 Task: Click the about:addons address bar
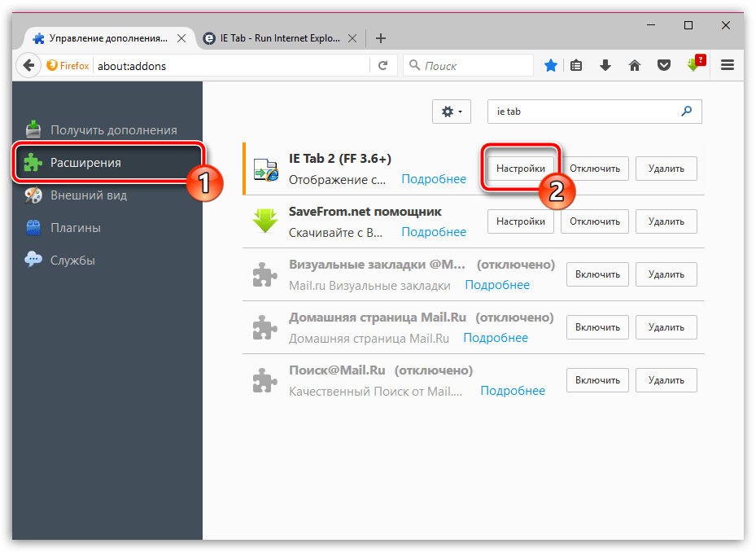[231, 66]
